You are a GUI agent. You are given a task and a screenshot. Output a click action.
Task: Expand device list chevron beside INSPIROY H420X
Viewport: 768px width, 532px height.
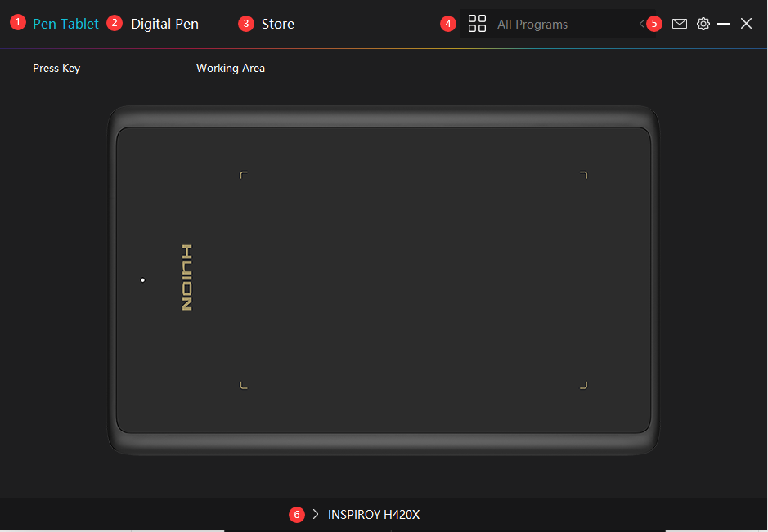point(316,514)
